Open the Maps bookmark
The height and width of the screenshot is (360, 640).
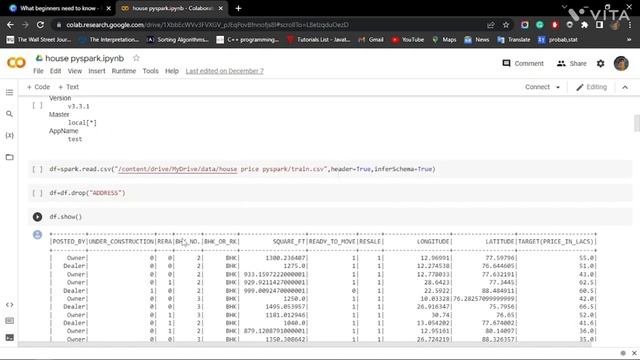(x=444, y=40)
